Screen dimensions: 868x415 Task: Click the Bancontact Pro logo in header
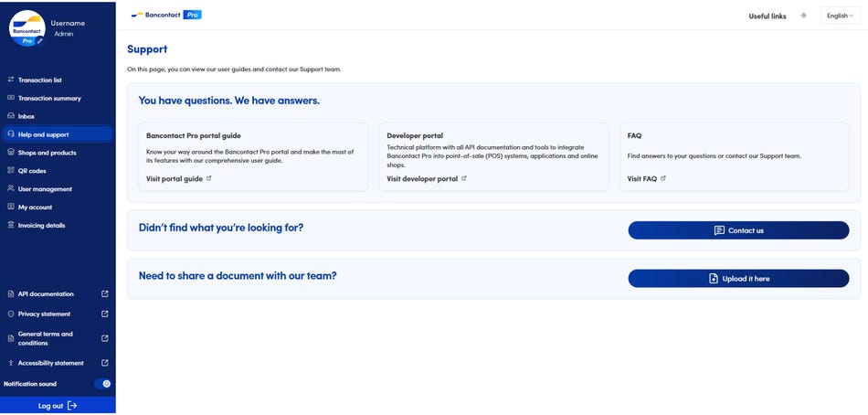tap(166, 16)
